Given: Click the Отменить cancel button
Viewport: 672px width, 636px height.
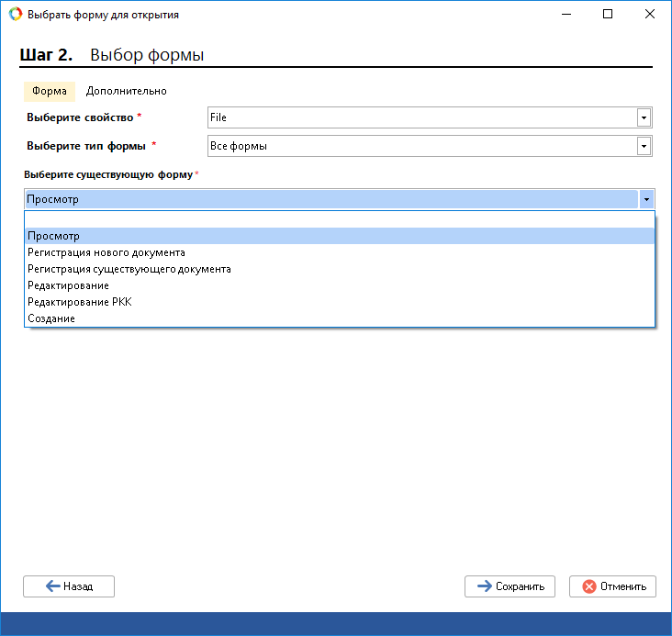Looking at the screenshot, I should click(x=612, y=586).
